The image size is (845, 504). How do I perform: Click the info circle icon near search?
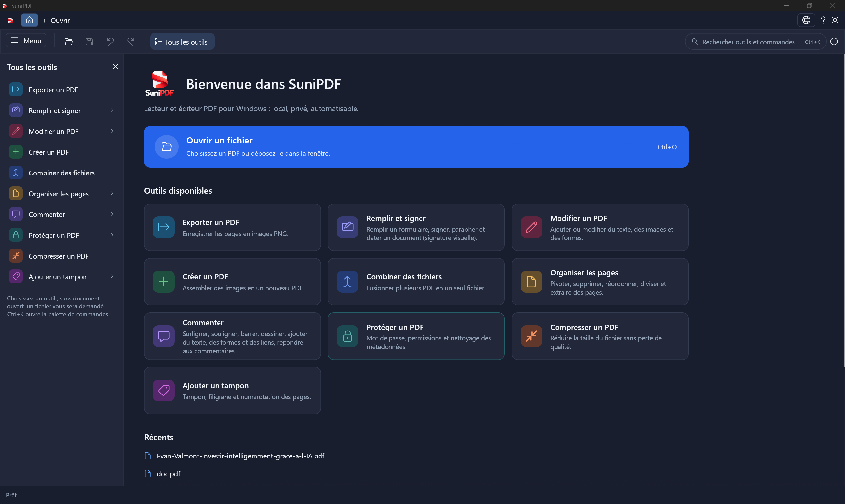pos(834,42)
